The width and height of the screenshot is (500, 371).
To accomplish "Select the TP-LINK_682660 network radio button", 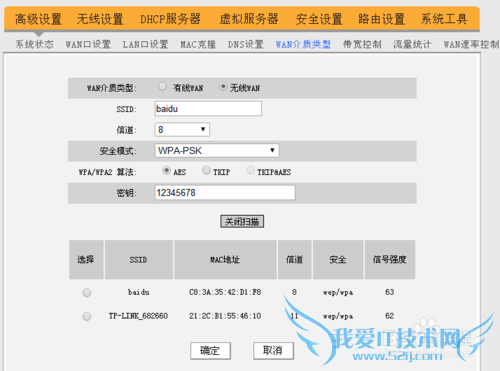I will tap(87, 316).
